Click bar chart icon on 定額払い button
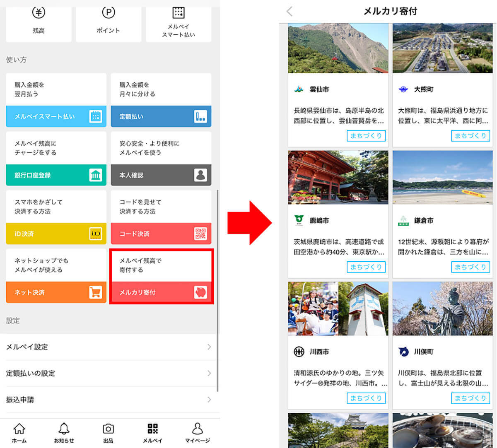This screenshot has height=448, width=497. (x=200, y=116)
